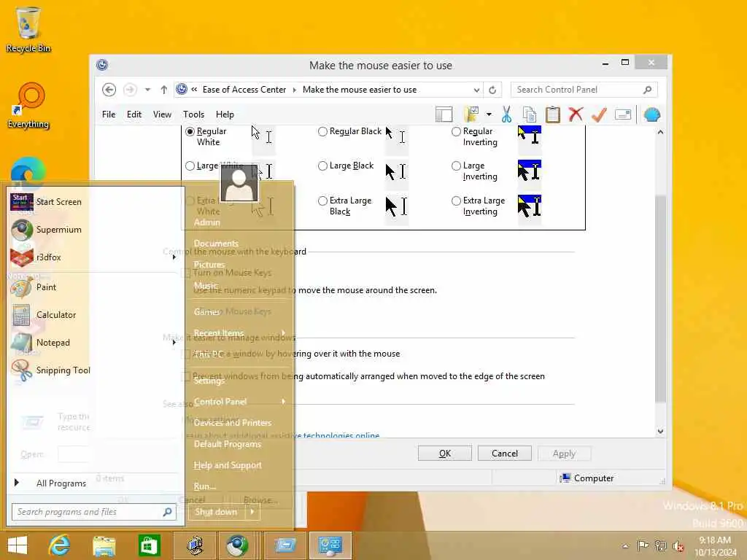Click the Paste clipboard toolbar icon
Screen dimensions: 747x560
pos(553,114)
